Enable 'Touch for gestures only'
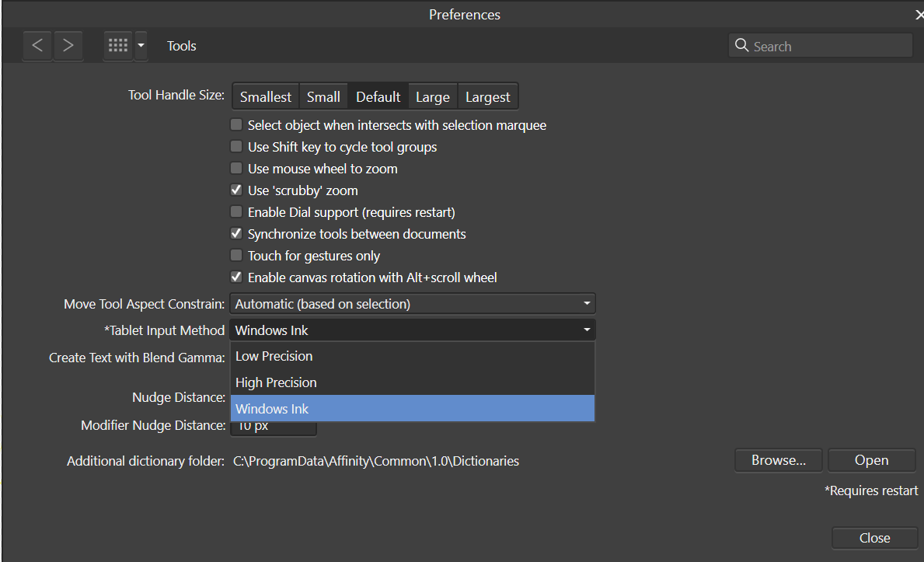This screenshot has width=924, height=562. click(x=235, y=255)
